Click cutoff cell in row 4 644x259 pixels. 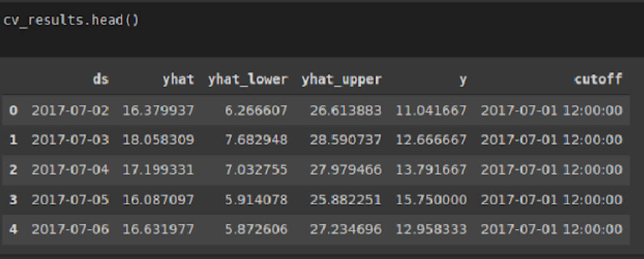tap(552, 229)
